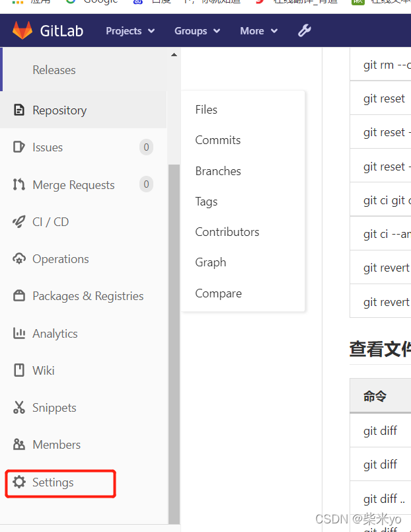Open the admin wrench icon

click(x=304, y=30)
